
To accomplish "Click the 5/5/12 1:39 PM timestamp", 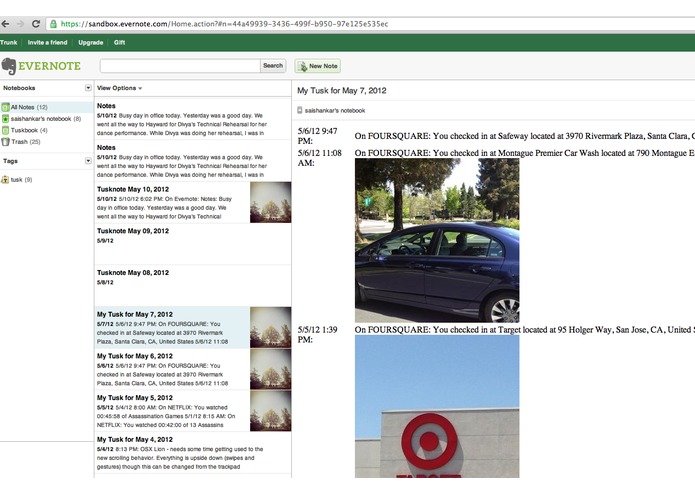I will (x=317, y=335).
